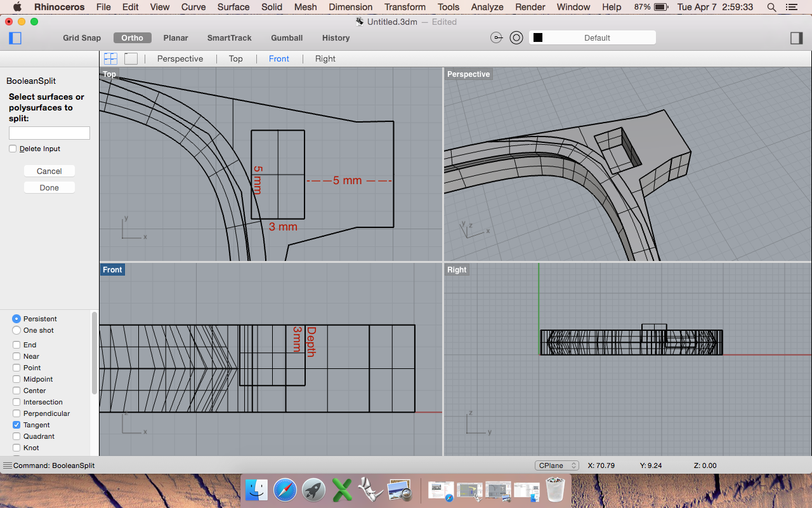Open the Top viewport title menu
Viewport: 812px width, 508px height.
(x=110, y=74)
